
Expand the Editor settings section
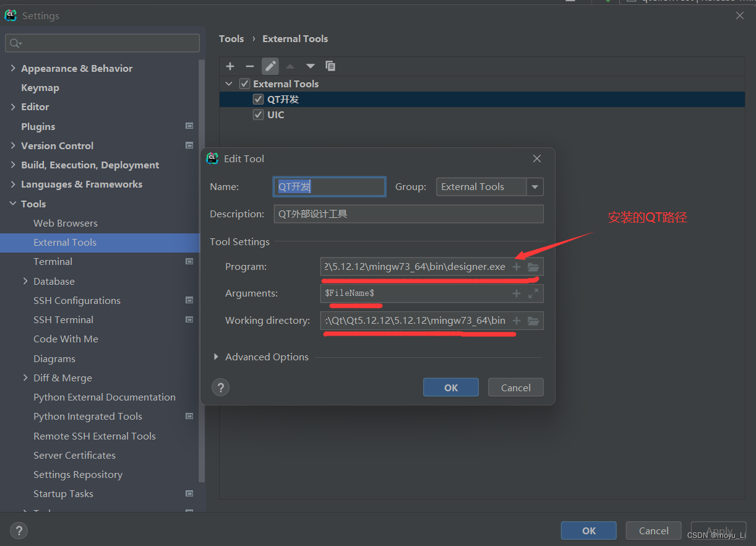point(13,106)
